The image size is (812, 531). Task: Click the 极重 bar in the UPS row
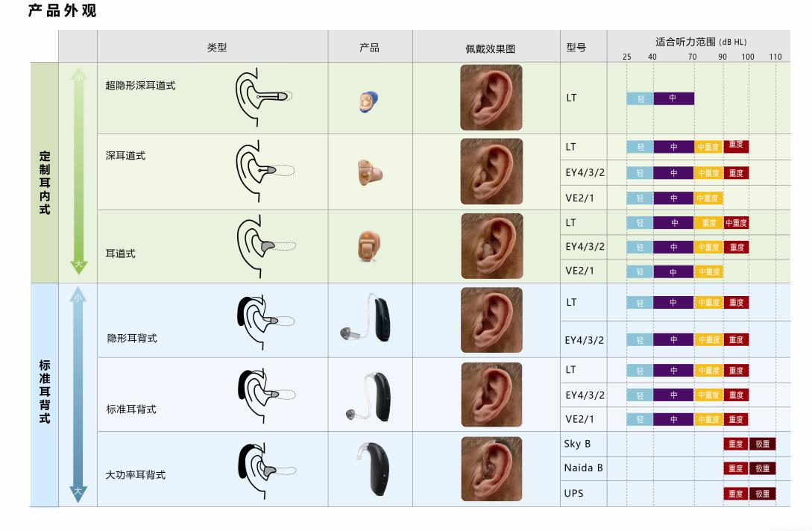pos(763,494)
